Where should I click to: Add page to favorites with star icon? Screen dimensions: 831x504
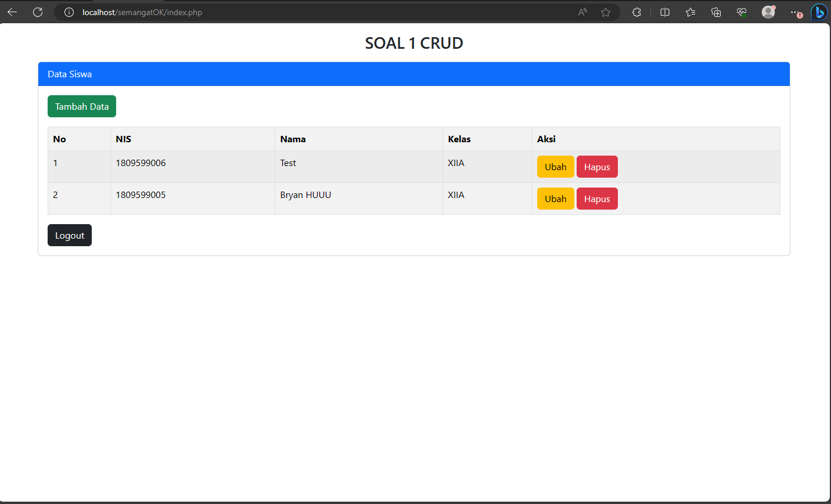tap(606, 12)
